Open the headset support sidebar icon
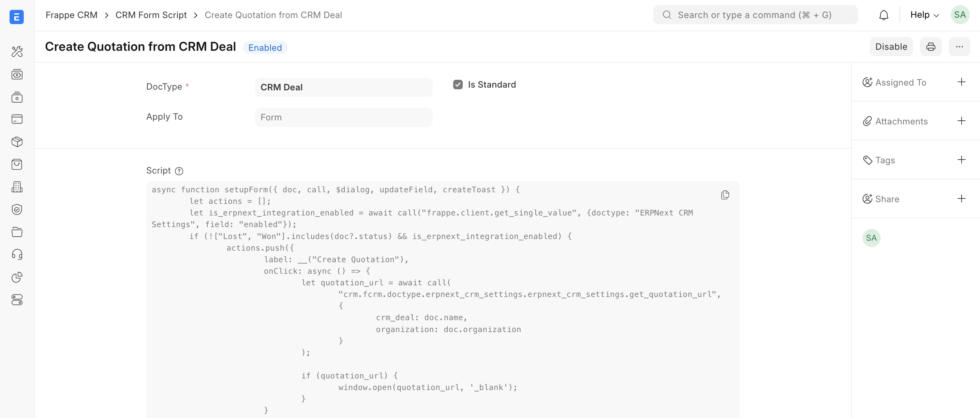 click(x=17, y=254)
